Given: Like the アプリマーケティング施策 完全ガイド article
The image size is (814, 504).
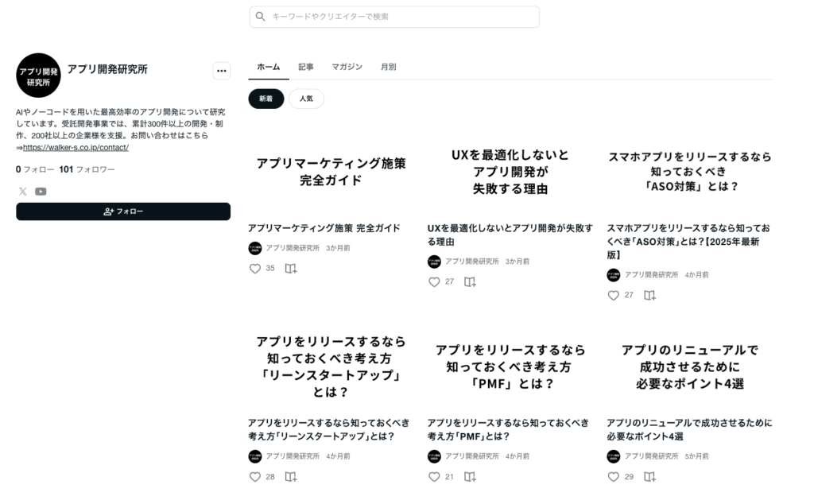Looking at the screenshot, I should click(255, 269).
